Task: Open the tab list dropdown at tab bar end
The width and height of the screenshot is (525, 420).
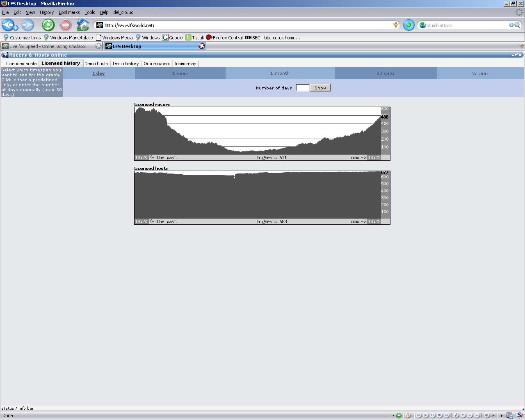Action: click(522, 46)
